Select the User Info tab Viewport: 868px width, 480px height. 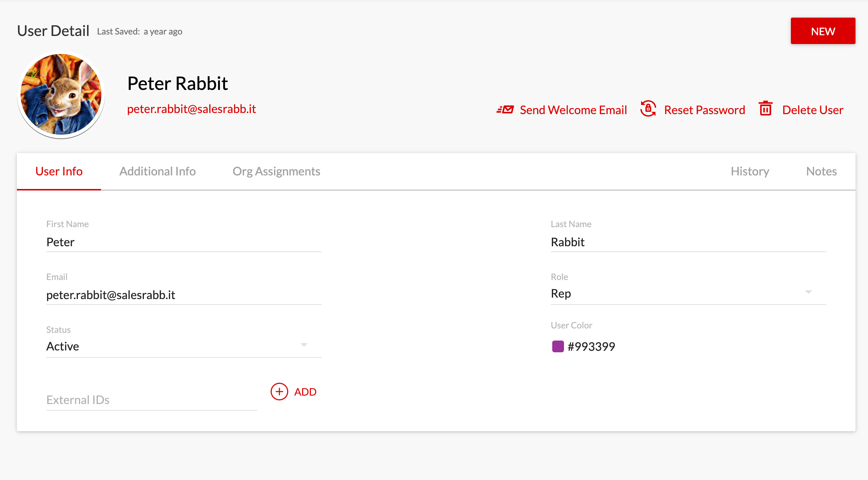point(59,171)
